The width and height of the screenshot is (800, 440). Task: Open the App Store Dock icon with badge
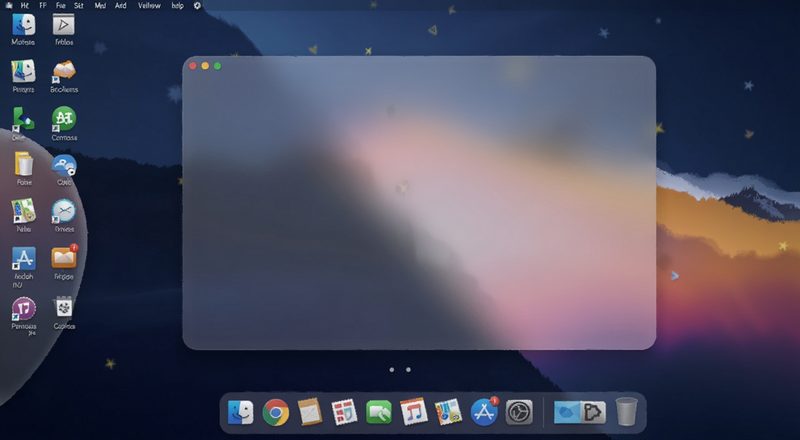[484, 411]
